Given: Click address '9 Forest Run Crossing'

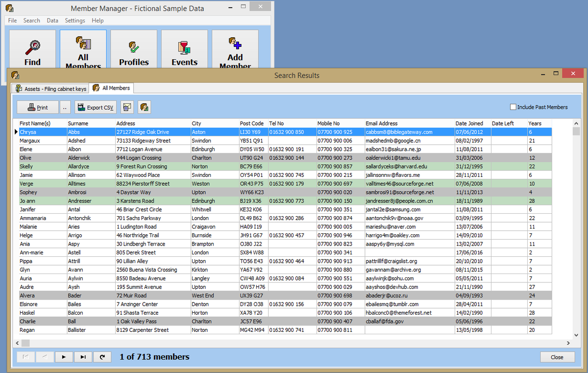Looking at the screenshot, I should pyautogui.click(x=142, y=167).
